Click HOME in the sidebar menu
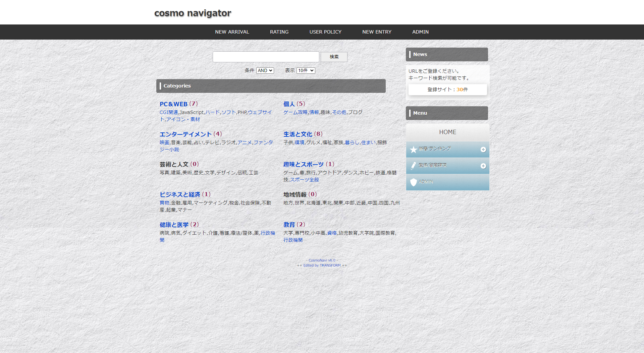Viewport: 644px width, 353px height. tap(447, 132)
